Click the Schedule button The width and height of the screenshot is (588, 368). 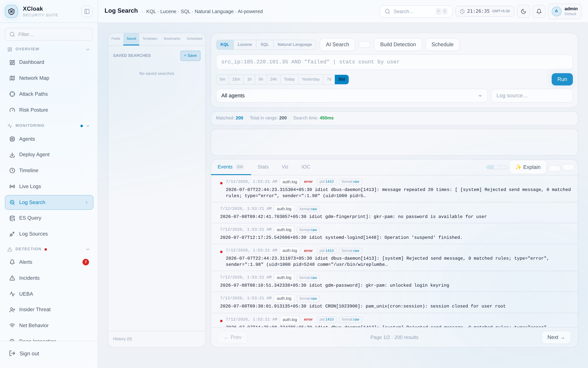tap(442, 45)
